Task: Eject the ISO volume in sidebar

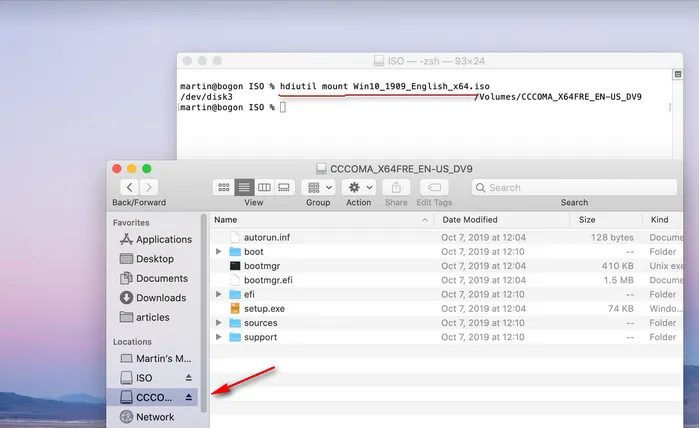Action: 188,378
